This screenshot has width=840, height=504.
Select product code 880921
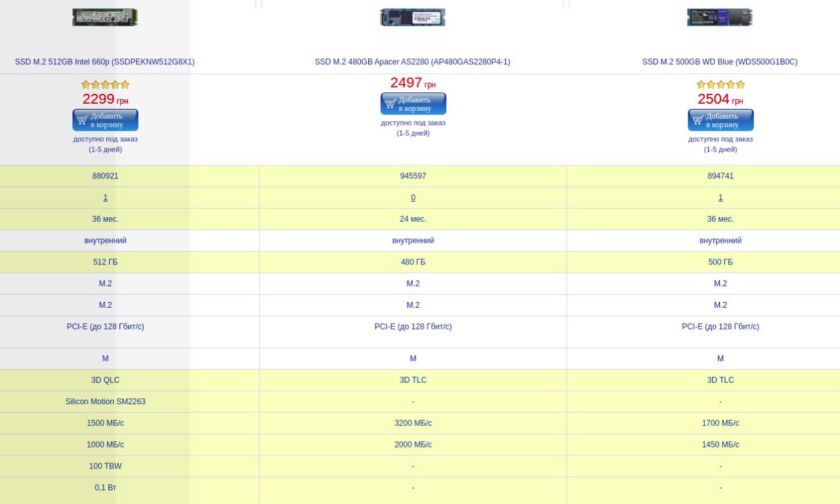105,176
